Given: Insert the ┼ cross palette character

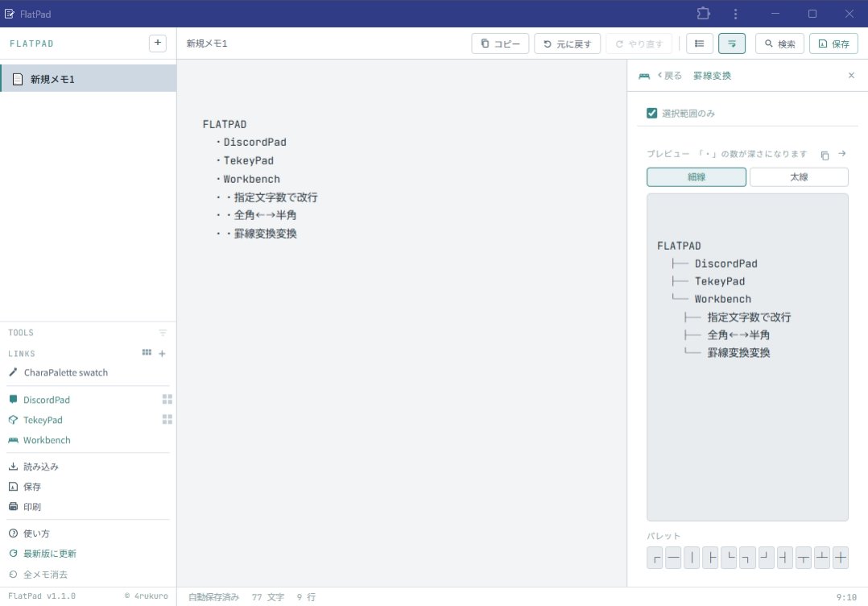Looking at the screenshot, I should 841,558.
